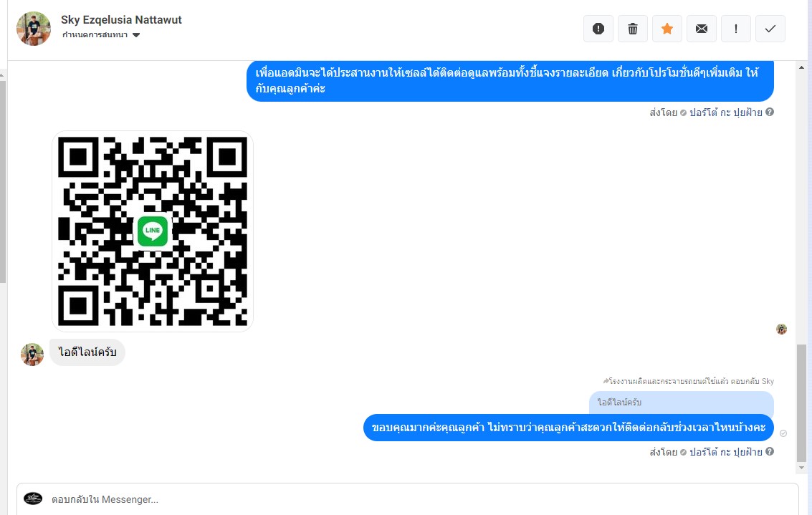Click sender name ปอร์โต้ กะ ปุยฝ้าย under เพื่อแอดมิน message
The height and width of the screenshot is (515, 812).
point(725,112)
